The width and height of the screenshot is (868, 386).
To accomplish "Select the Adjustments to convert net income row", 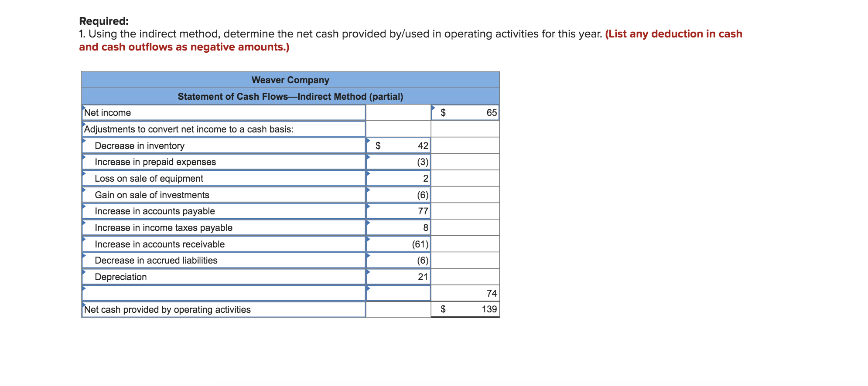I will (x=224, y=129).
